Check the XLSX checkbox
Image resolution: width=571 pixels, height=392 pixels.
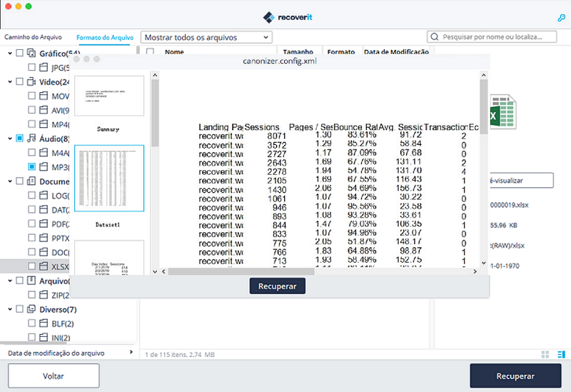[x=31, y=266]
